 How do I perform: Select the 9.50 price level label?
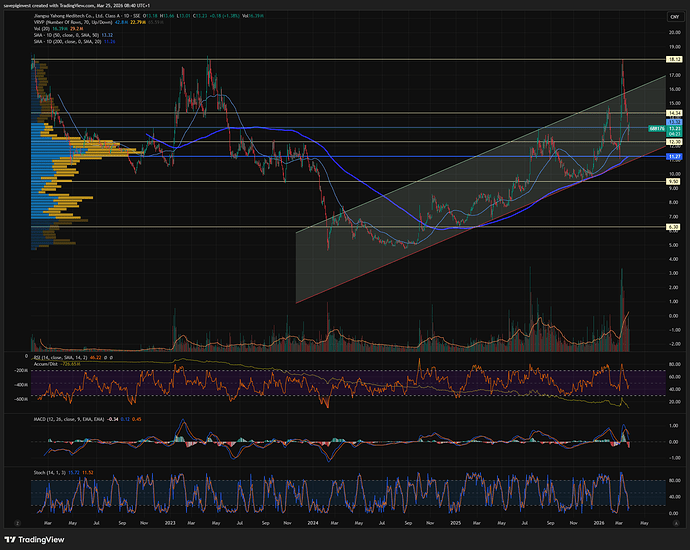673,182
